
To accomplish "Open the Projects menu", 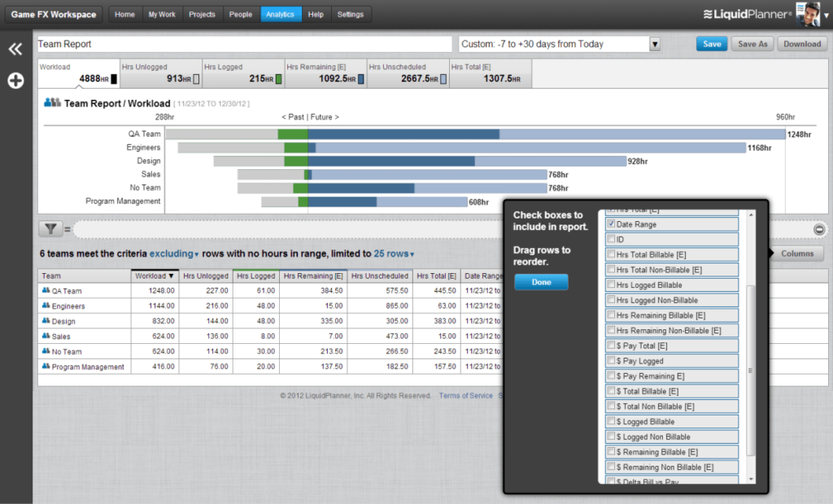I will (202, 15).
